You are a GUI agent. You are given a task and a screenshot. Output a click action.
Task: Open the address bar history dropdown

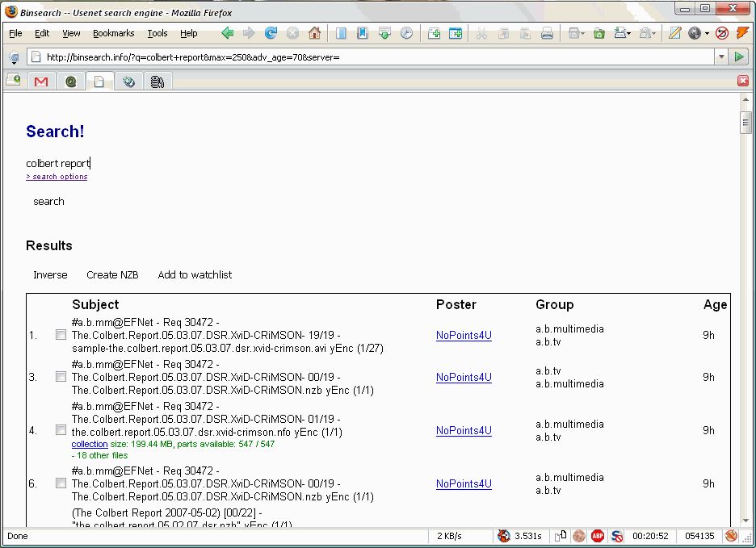point(720,56)
